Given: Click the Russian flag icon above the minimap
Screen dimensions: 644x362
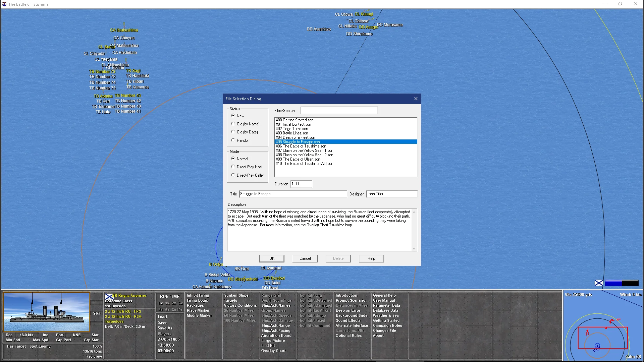Looking at the screenshot, I should (x=598, y=283).
